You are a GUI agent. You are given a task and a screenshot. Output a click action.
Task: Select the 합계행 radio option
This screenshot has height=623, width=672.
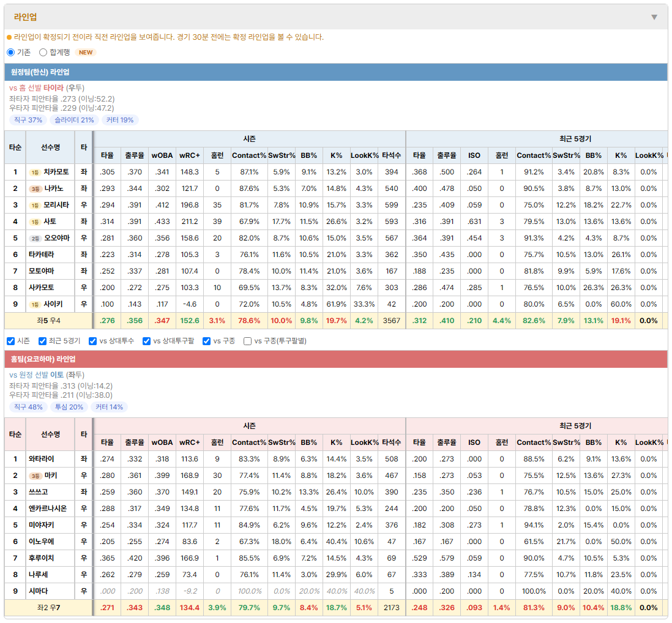pos(43,52)
